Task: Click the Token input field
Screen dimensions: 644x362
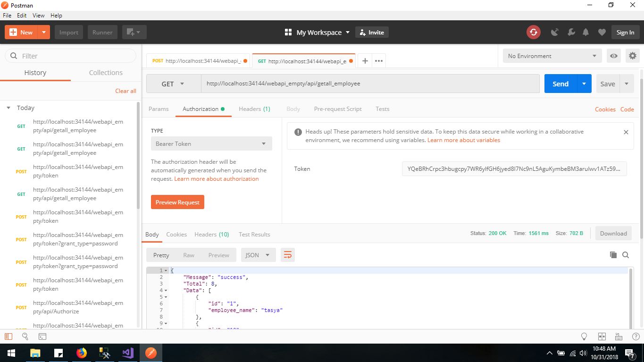Action: point(514,169)
